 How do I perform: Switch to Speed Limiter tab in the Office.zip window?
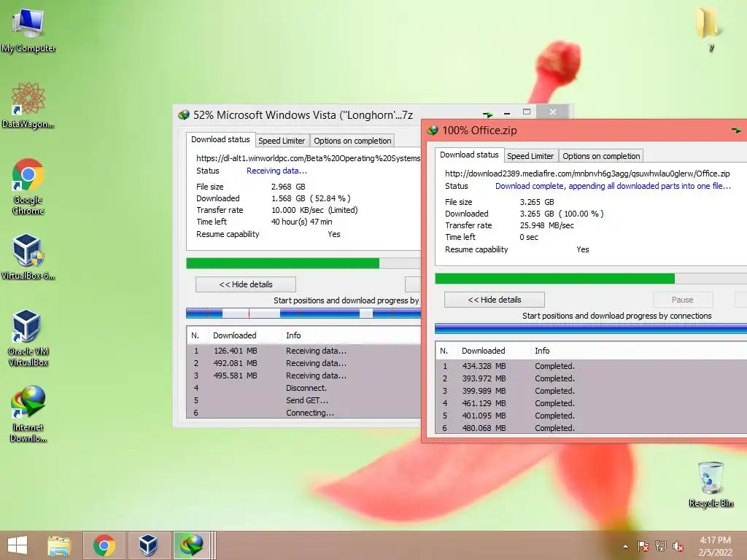point(530,156)
